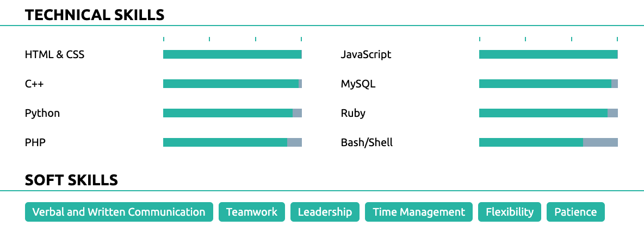
Task: Click the C++ skill progress bar
Action: (232, 84)
